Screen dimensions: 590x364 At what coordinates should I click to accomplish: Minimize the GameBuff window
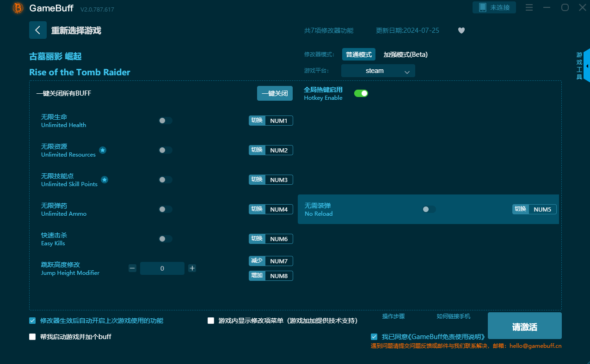point(547,7)
